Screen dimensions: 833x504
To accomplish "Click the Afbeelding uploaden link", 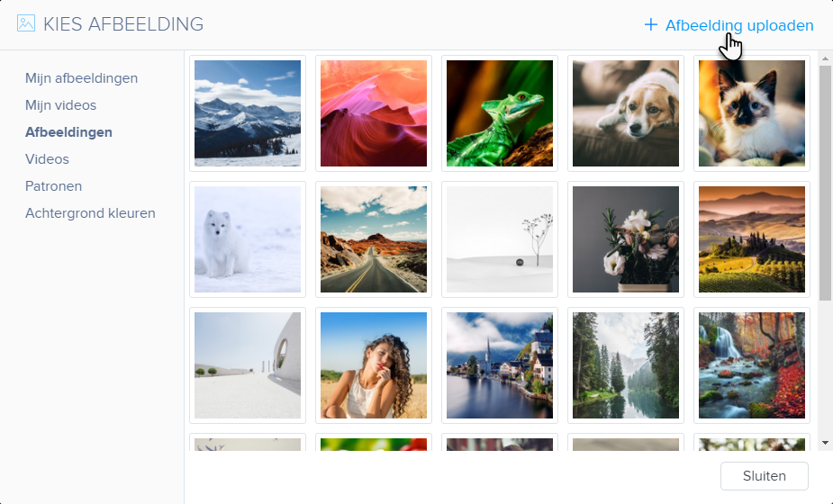I will coord(739,25).
